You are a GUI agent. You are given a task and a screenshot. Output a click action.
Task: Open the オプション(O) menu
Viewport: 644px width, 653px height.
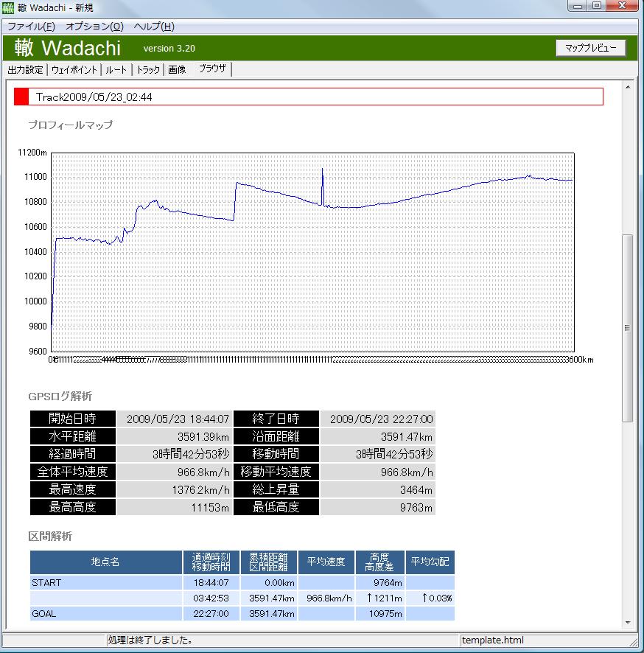pyautogui.click(x=94, y=27)
